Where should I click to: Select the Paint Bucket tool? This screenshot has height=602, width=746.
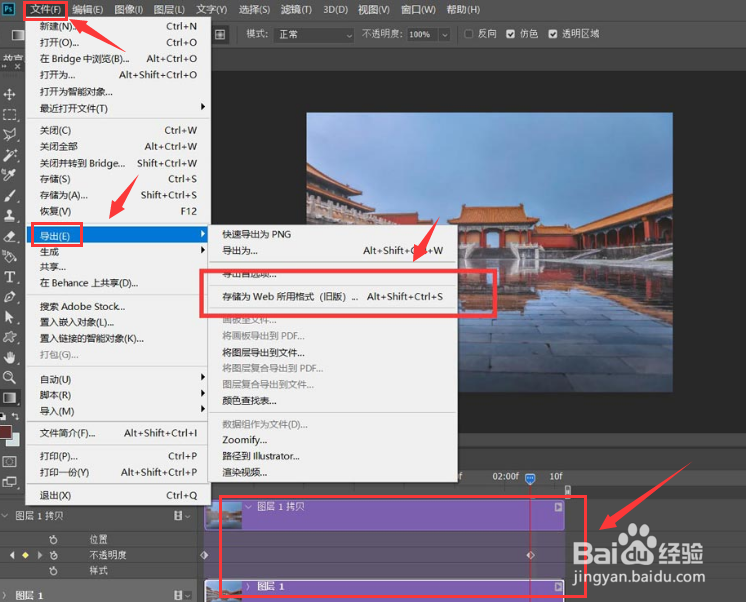[x=10, y=257]
